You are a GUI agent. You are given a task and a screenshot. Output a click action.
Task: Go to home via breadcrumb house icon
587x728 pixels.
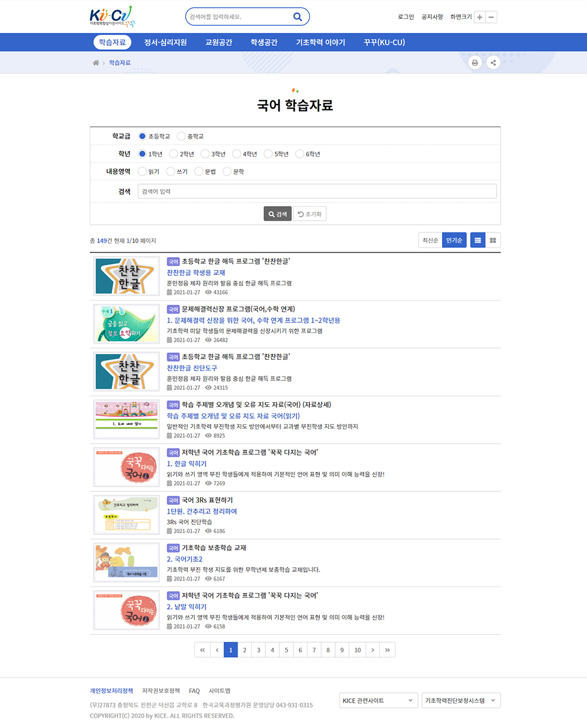pyautogui.click(x=96, y=63)
